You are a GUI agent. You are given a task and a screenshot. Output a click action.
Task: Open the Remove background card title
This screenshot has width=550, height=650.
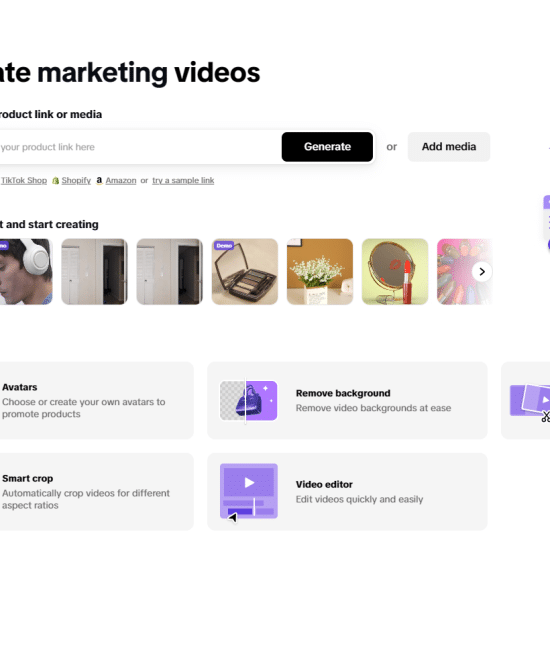tap(343, 393)
